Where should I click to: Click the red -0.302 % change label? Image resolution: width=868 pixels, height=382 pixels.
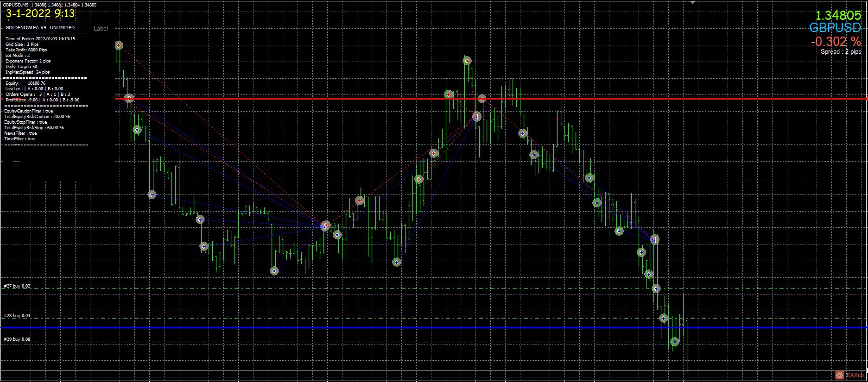pyautogui.click(x=836, y=42)
